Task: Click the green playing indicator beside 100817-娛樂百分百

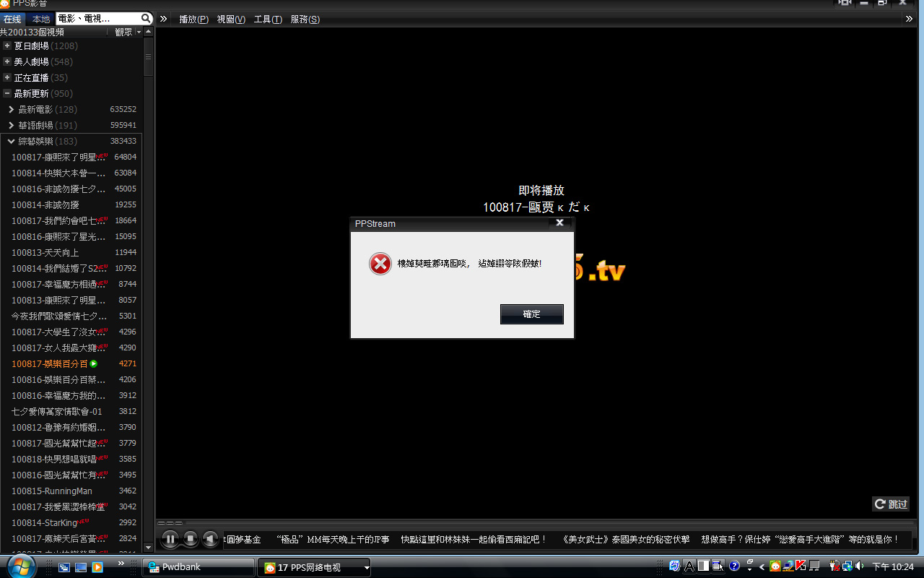Action: (x=94, y=363)
